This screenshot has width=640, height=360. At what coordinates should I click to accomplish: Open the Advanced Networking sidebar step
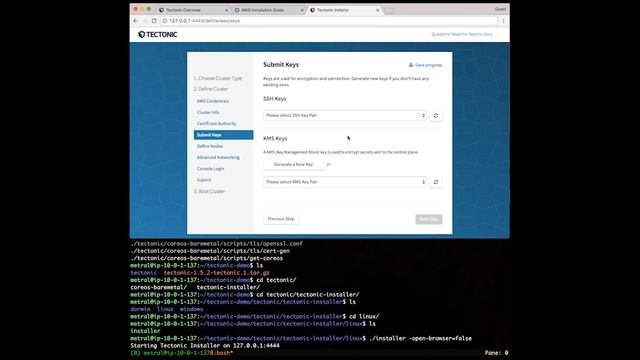[218, 158]
